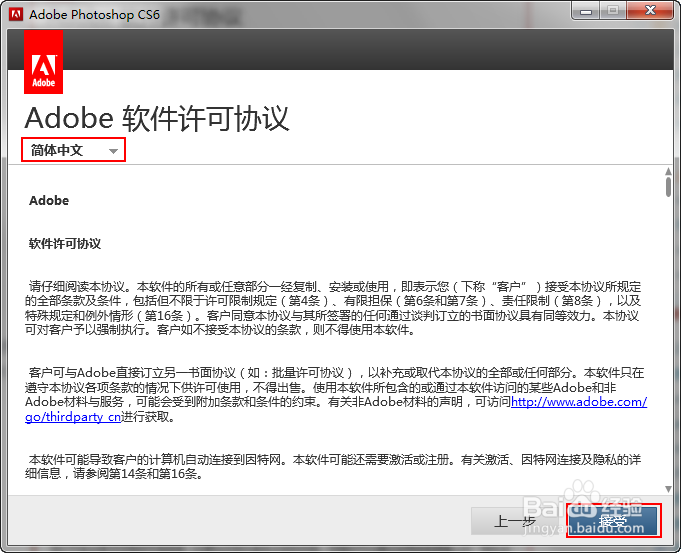Click the scrollbar up arrow
The width and height of the screenshot is (681, 553).
click(668, 172)
